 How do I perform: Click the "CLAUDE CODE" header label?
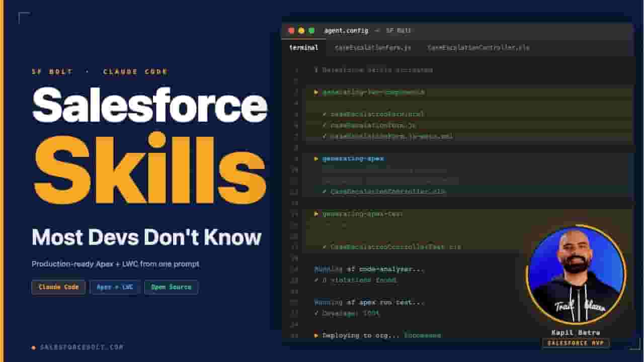135,71
